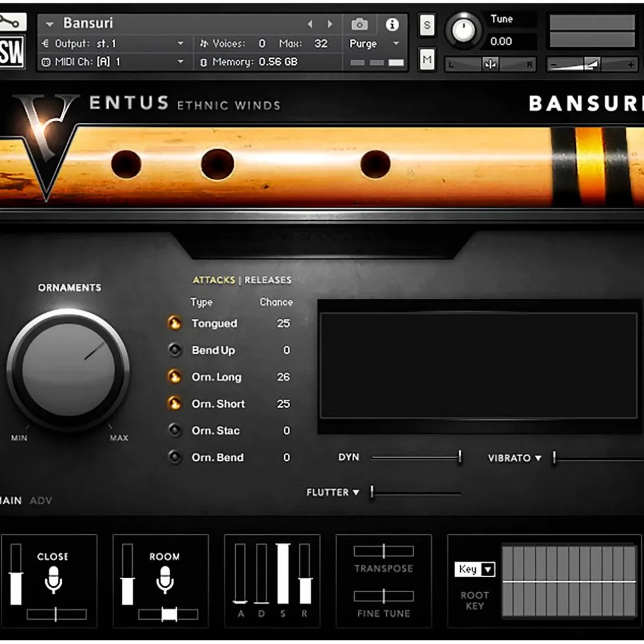Adjust the Flutter slider
Viewport: 644px width, 644px height.
click(x=416, y=492)
